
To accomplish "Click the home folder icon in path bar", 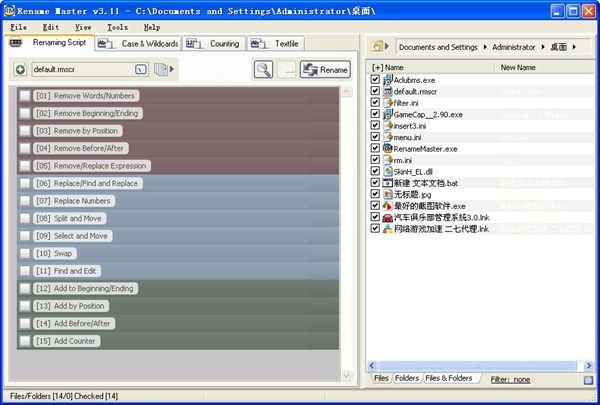I will pos(378,46).
